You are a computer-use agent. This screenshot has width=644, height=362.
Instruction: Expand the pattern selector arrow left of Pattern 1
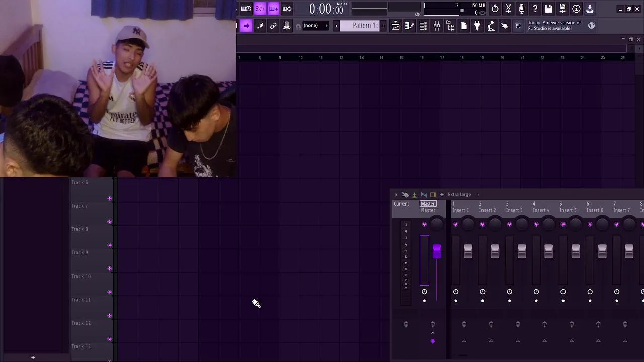point(336,26)
